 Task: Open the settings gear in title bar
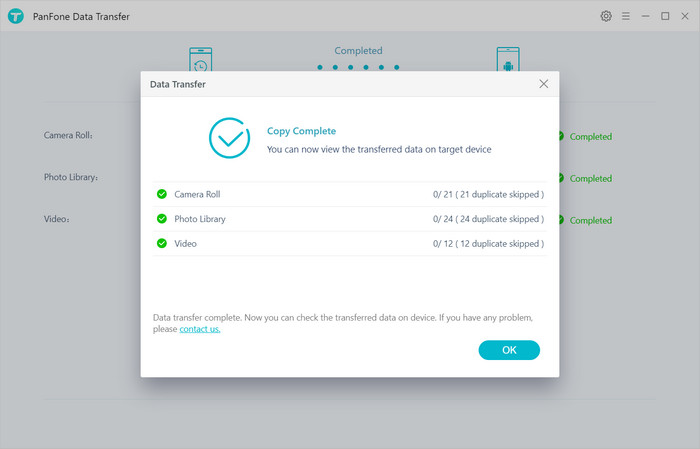(x=606, y=16)
